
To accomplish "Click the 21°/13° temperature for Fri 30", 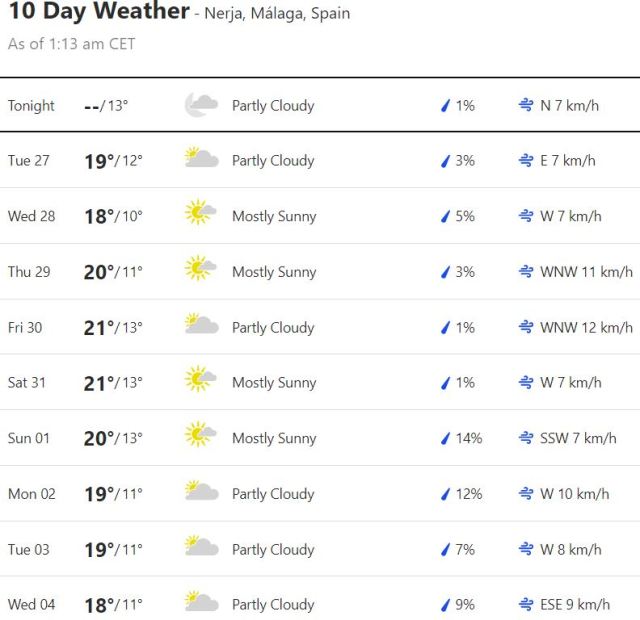I will tap(113, 327).
